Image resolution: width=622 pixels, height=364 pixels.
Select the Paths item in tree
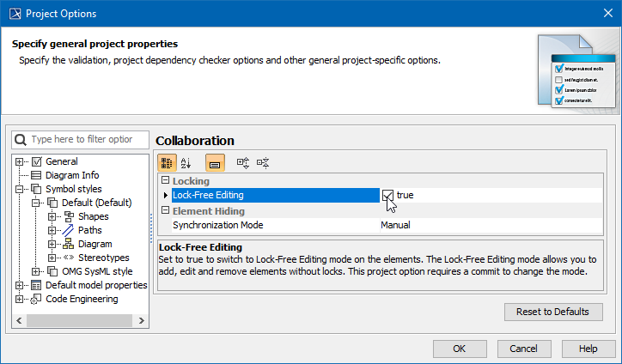pos(89,230)
